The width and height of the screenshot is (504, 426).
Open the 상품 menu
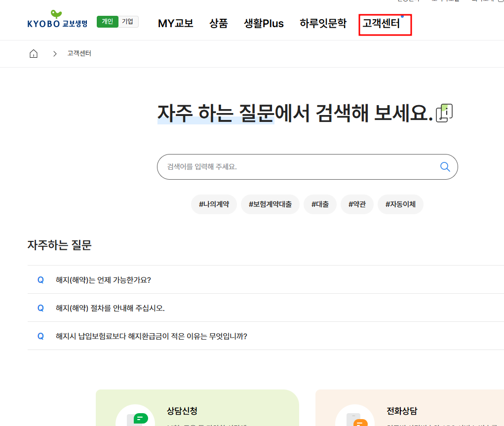pos(219,24)
